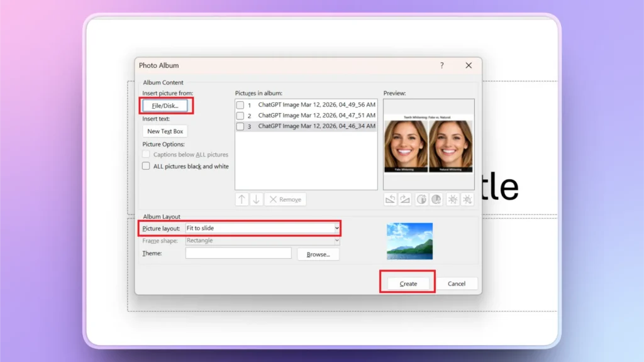Click the preview image of two faces
Screen dimensions: 644x362
tap(428, 144)
